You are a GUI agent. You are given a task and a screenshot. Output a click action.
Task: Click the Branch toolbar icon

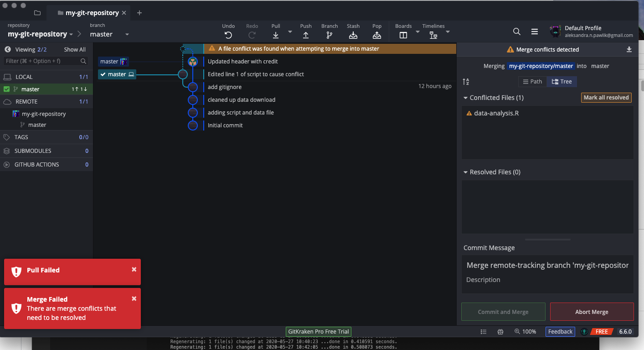[x=330, y=35]
